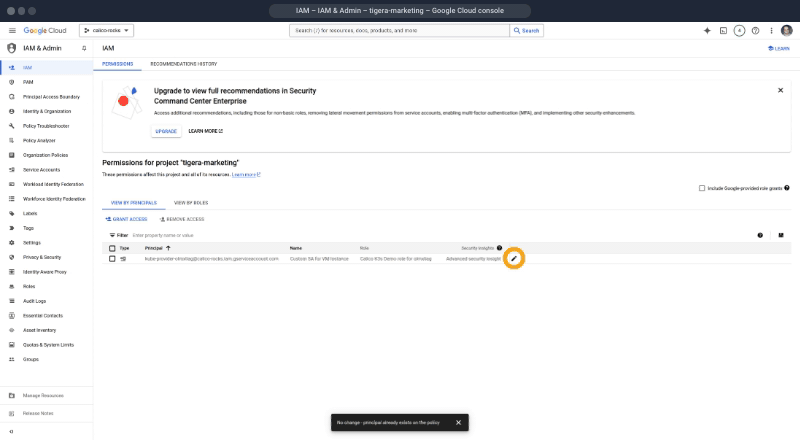Screen dimensions: 800x440
Task: Open the calico-rocks project selector dropdown
Action: point(106,31)
